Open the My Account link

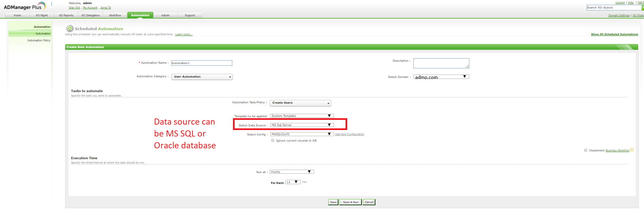(90, 7)
